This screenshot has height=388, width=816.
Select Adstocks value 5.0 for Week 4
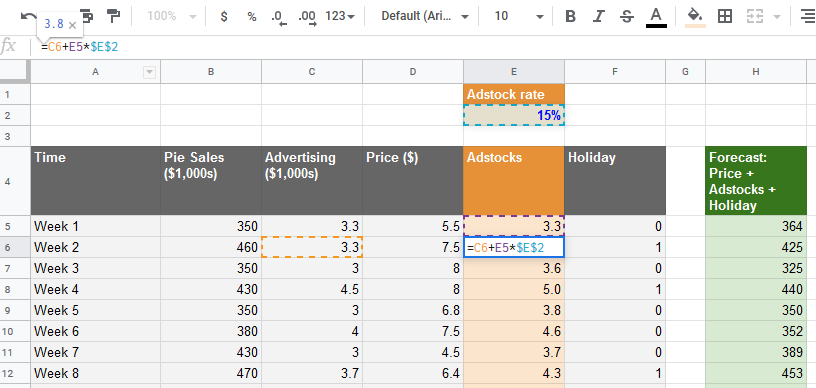pos(514,290)
